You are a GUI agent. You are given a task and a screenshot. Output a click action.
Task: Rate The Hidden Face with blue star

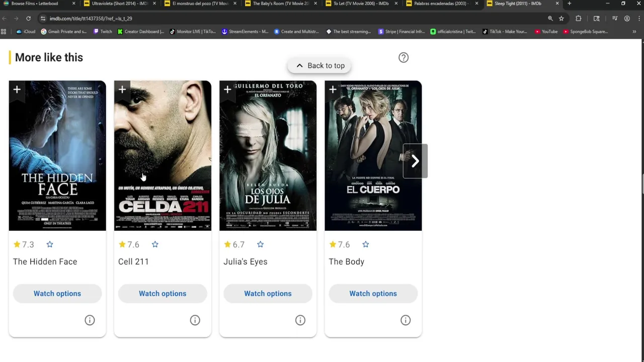pyautogui.click(x=50, y=244)
